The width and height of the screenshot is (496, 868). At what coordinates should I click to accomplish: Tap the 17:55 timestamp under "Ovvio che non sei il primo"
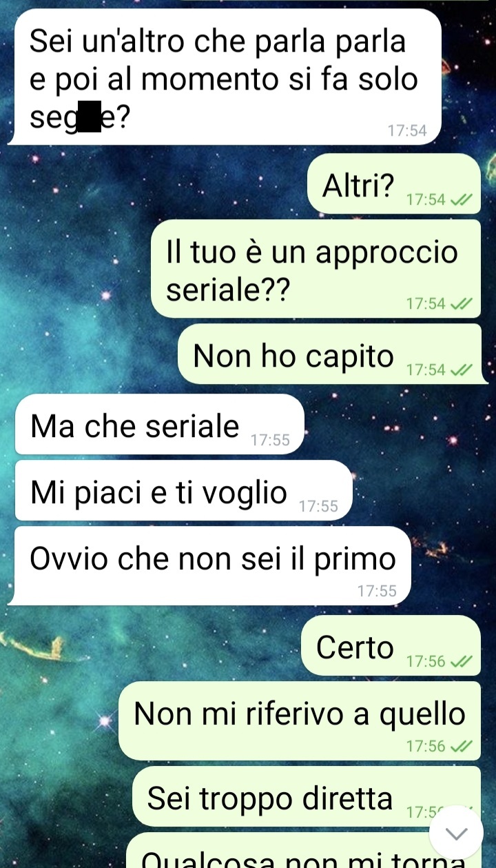click(x=378, y=591)
